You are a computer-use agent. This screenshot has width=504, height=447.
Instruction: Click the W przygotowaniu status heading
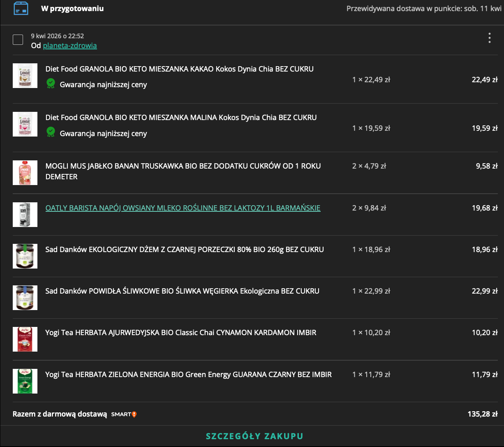[72, 9]
